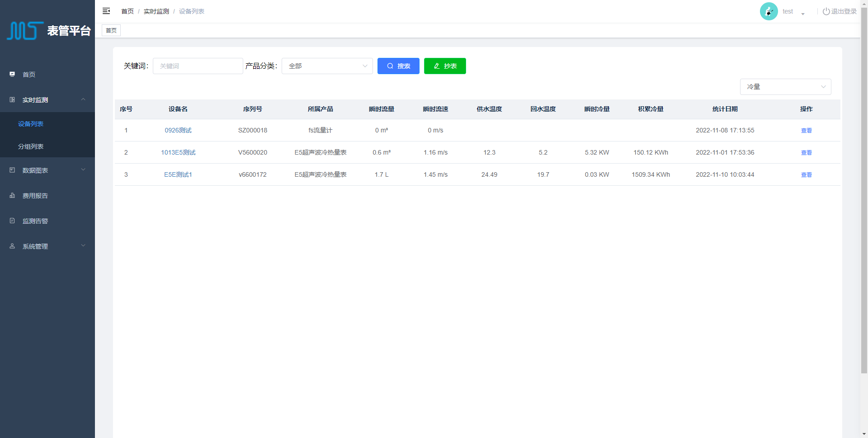Click the user avatar image
Viewport: 868px width, 438px height.
pos(769,11)
